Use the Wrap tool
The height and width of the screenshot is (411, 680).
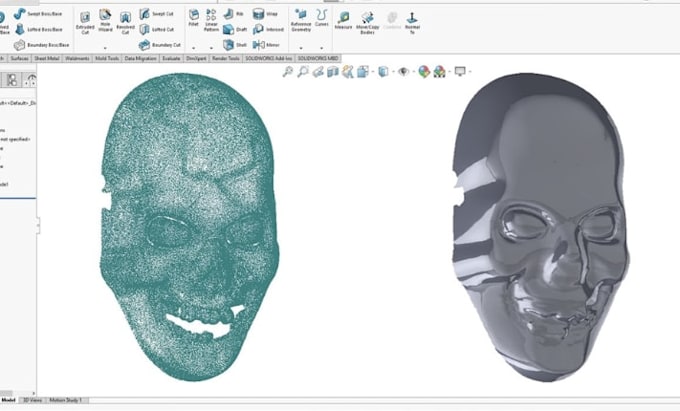point(265,14)
